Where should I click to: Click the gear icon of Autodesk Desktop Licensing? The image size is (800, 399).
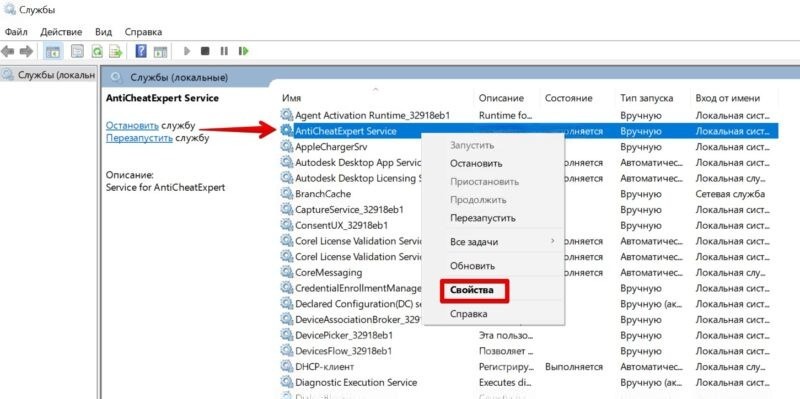tap(287, 178)
